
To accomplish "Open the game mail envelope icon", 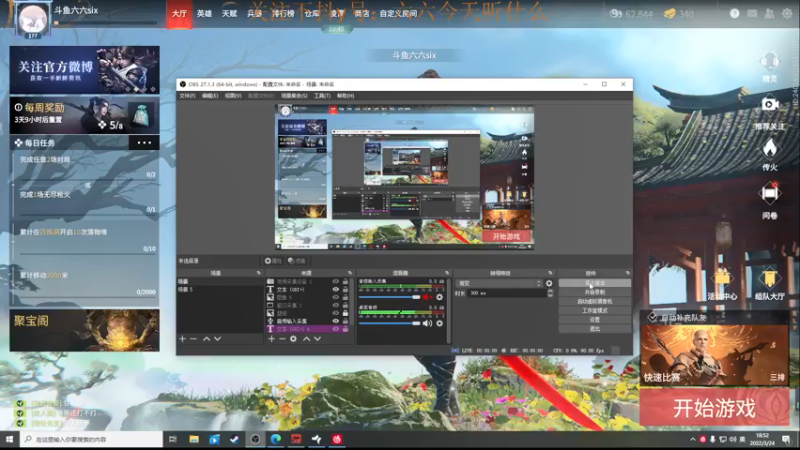I will coord(752,14).
